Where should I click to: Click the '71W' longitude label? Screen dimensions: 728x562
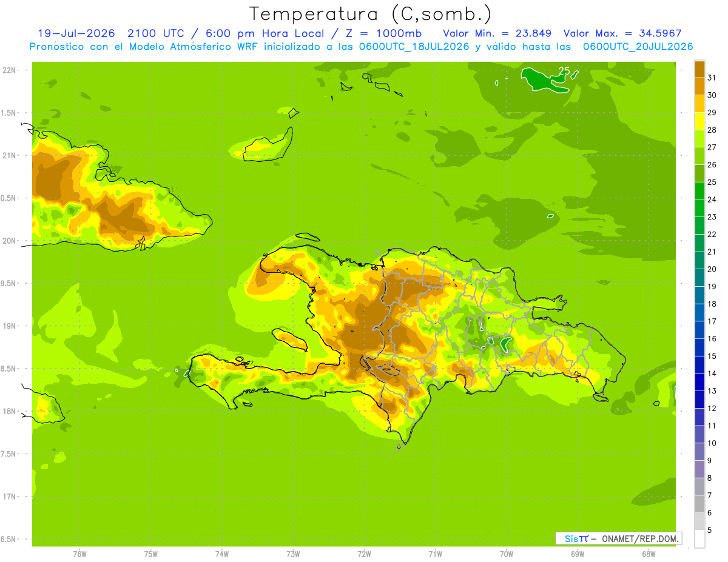[x=435, y=554]
